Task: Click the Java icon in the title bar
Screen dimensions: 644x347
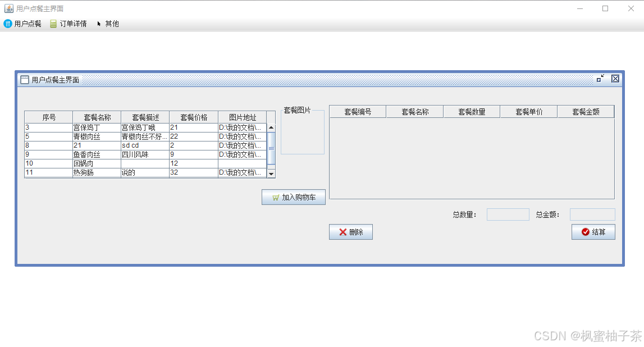Action: click(9, 8)
